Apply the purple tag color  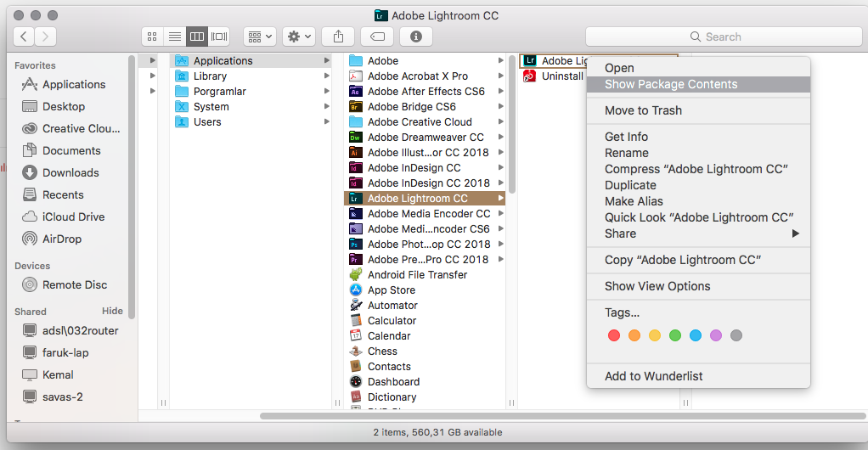[x=716, y=335]
